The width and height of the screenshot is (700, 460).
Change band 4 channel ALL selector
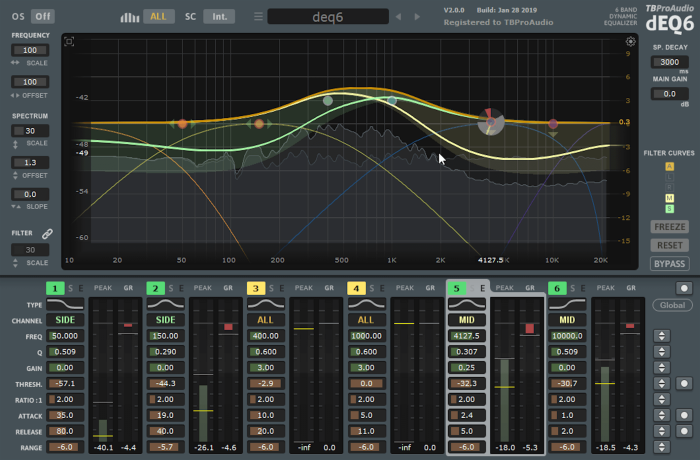(x=367, y=320)
